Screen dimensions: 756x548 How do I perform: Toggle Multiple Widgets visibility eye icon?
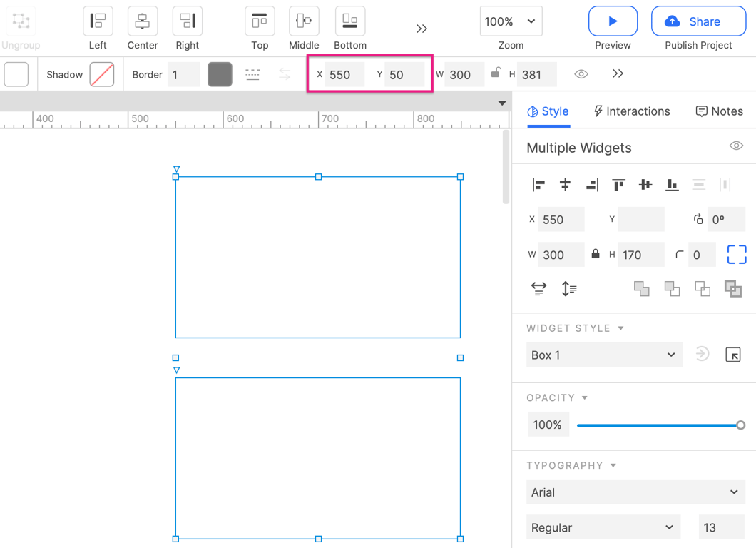coord(736,146)
